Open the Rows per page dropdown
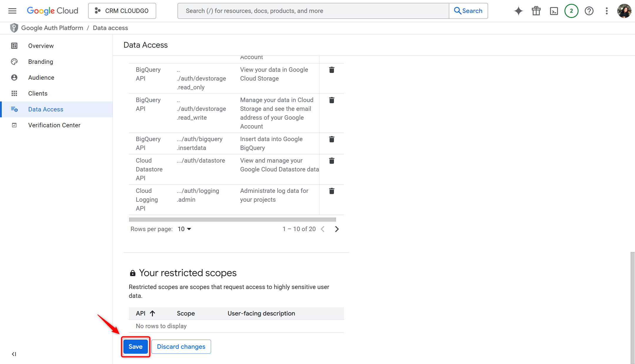The height and width of the screenshot is (364, 635). click(x=184, y=229)
